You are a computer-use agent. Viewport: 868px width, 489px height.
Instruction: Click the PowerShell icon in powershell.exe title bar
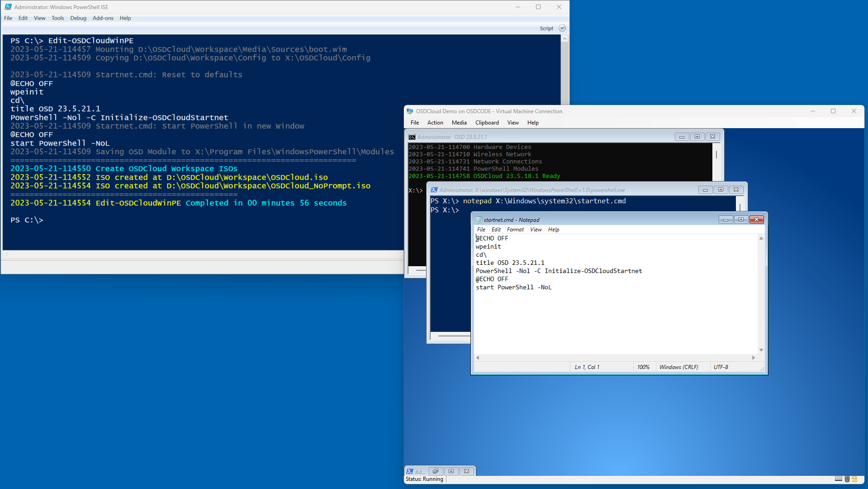[x=434, y=190]
